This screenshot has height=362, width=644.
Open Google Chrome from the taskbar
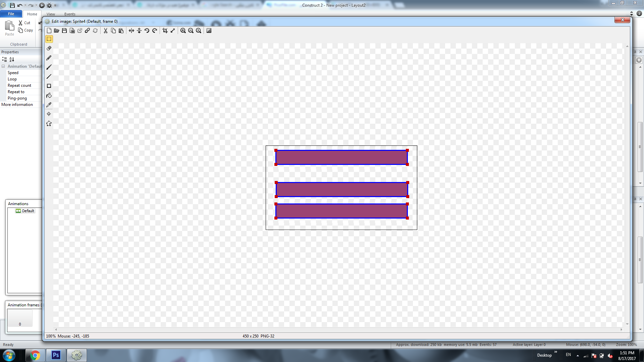point(35,355)
